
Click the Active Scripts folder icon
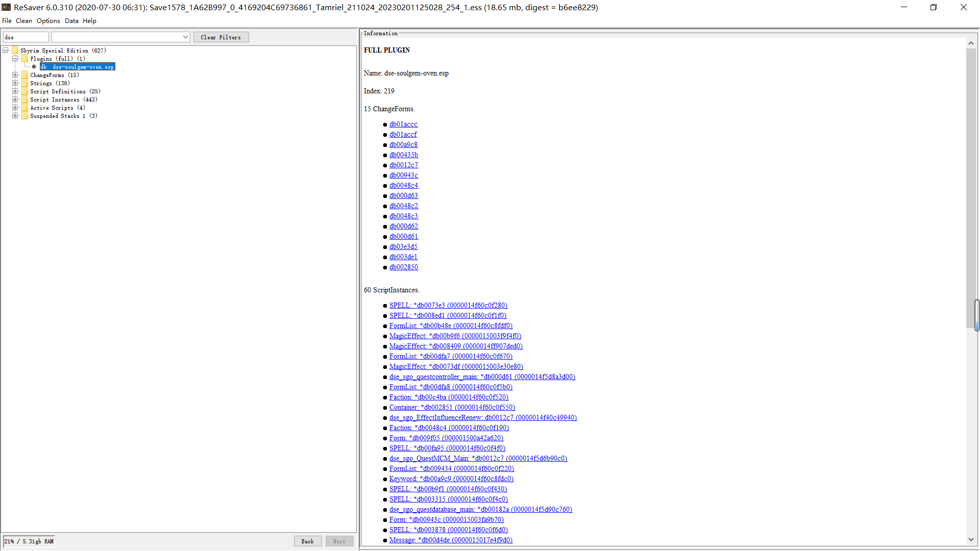25,108
